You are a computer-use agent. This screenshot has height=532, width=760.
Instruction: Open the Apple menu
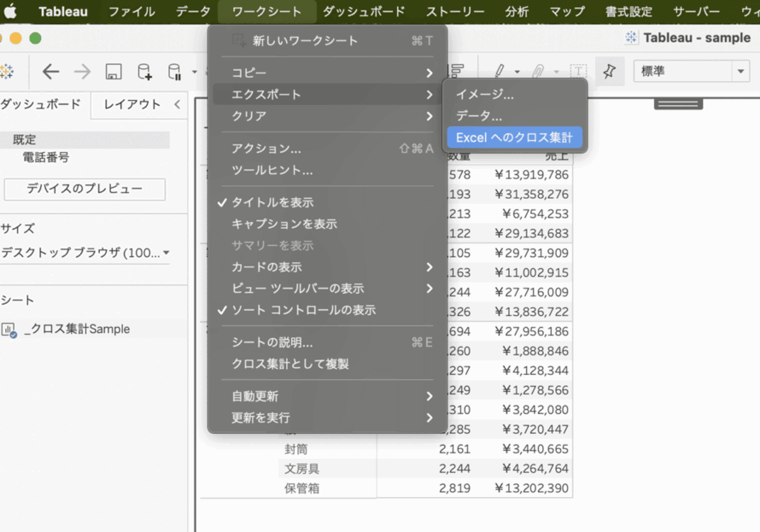point(10,11)
